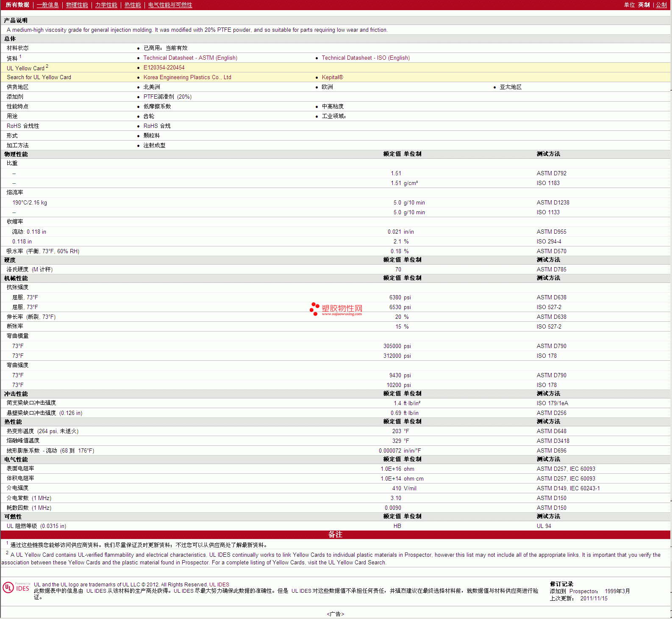Click the RoHS 合规 value

(157, 126)
